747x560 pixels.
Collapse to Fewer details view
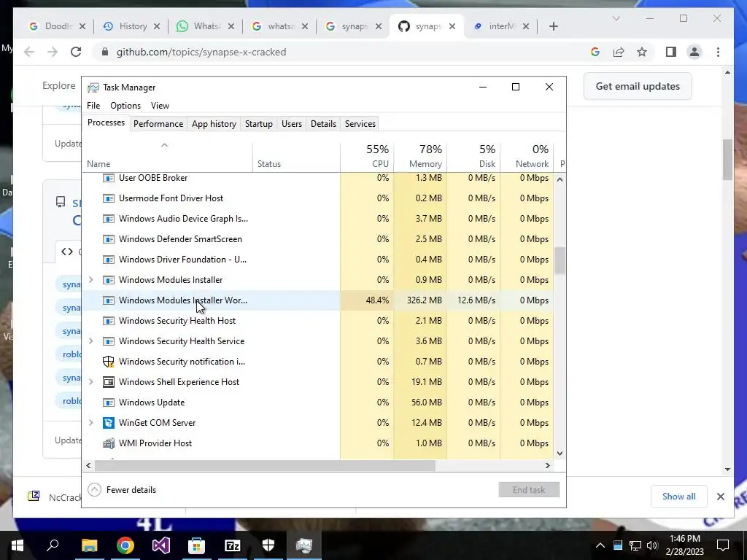tap(123, 489)
